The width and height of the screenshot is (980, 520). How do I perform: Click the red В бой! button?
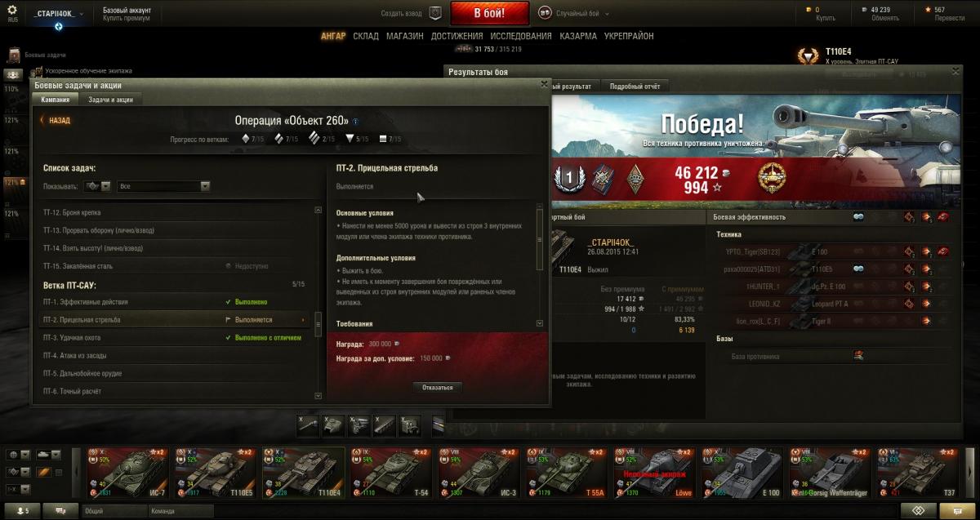coord(489,13)
